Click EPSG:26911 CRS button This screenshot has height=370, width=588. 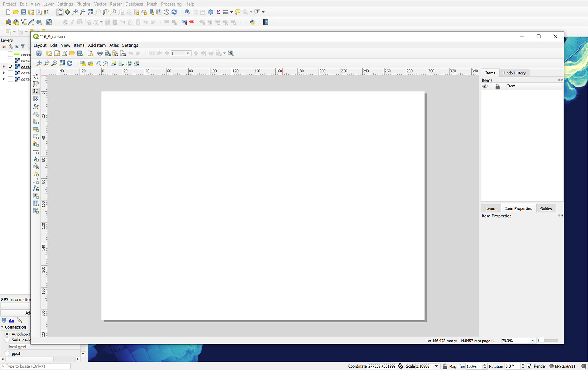pos(562,366)
